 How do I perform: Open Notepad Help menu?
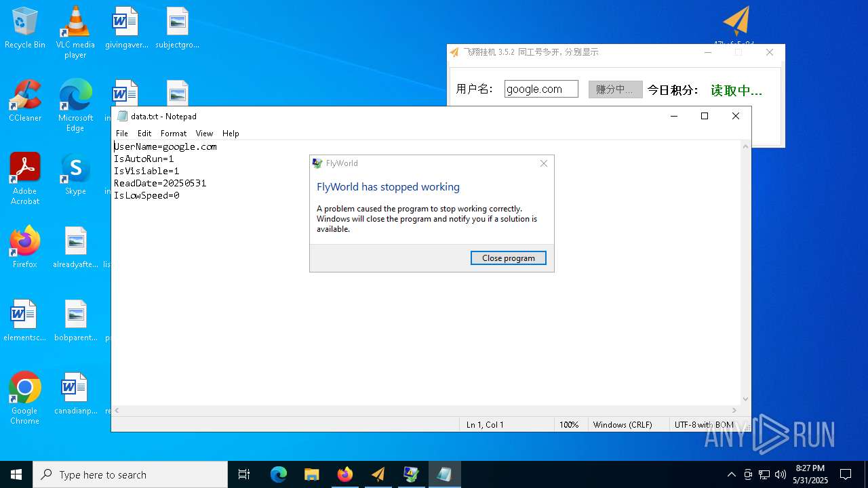[x=231, y=134]
